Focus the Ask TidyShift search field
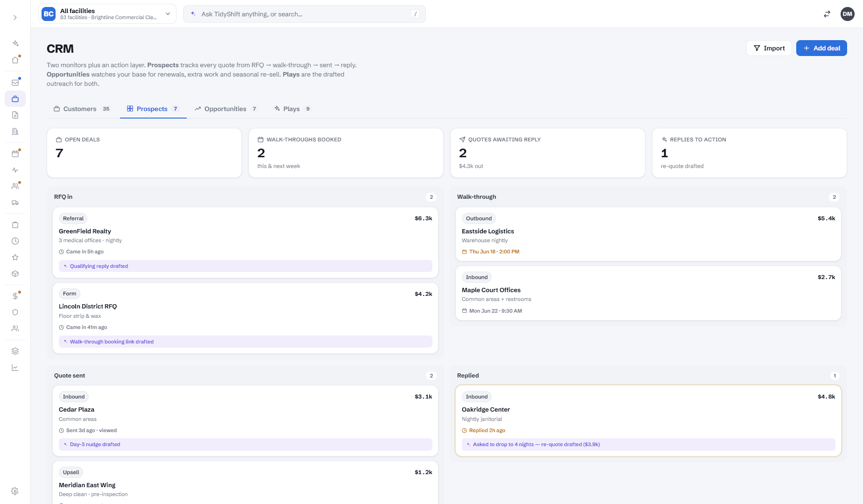This screenshot has width=863, height=504. (304, 14)
